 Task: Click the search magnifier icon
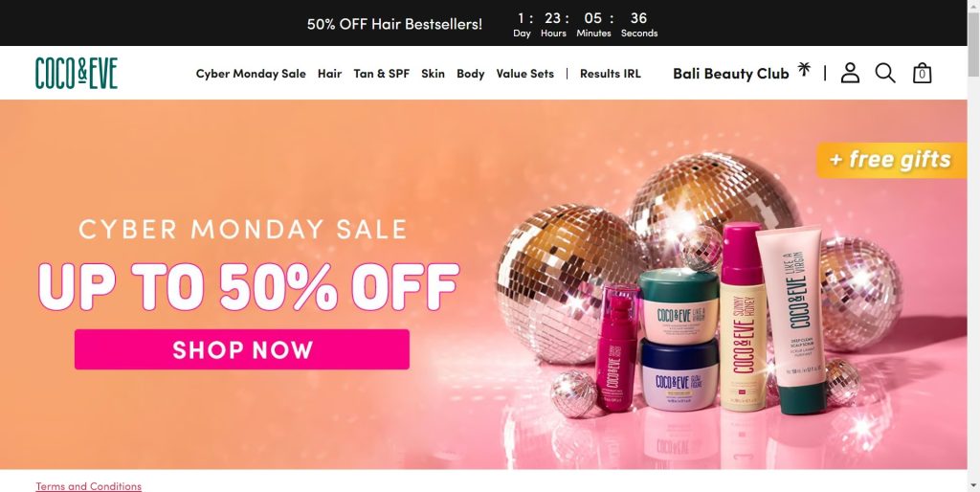click(885, 73)
